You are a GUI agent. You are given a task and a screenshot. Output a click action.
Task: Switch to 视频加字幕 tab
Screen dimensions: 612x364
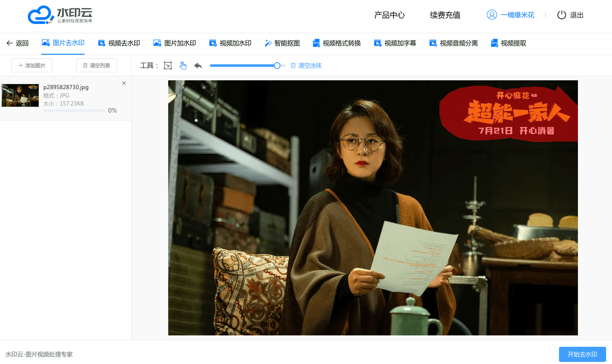[x=395, y=43]
